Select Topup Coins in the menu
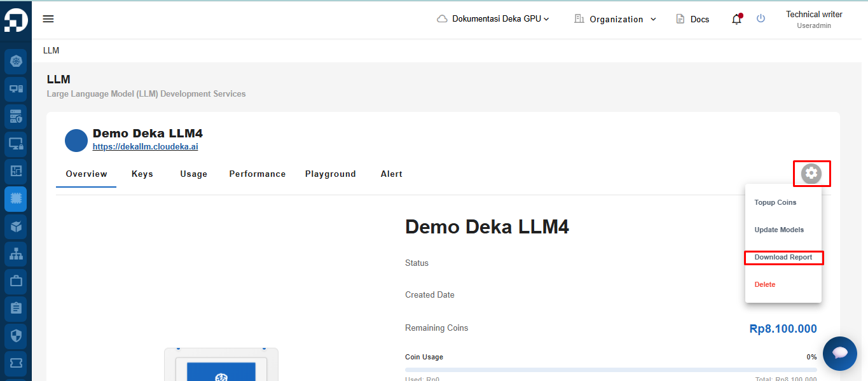This screenshot has height=381, width=868. [x=775, y=202]
